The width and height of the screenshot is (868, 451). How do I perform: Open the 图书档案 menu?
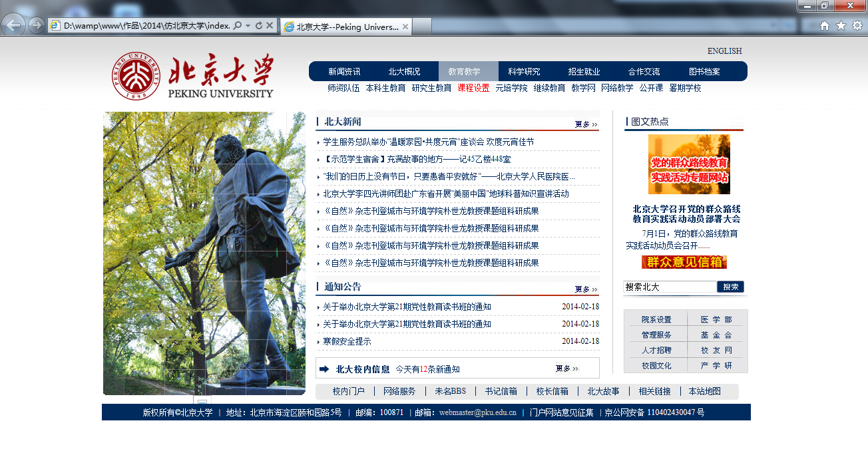click(x=704, y=72)
